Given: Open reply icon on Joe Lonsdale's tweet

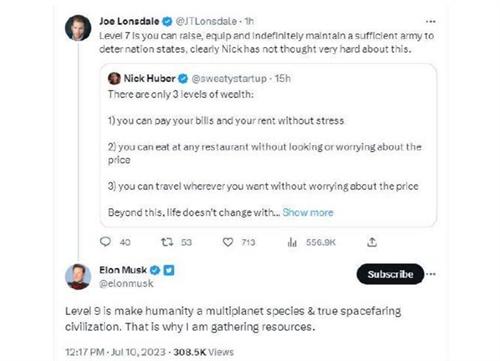Looking at the screenshot, I should [105, 242].
